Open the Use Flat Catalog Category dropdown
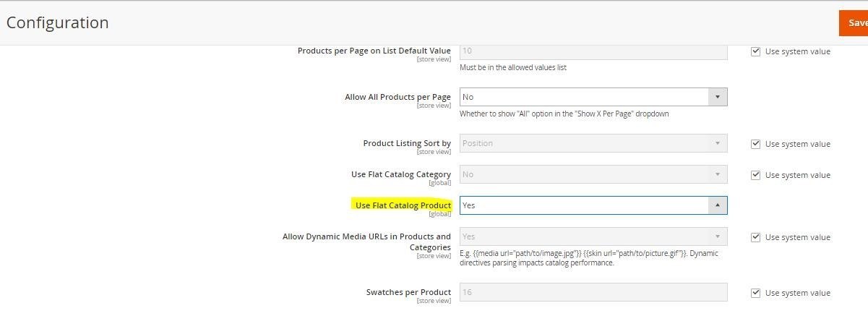868x316 pixels. [x=593, y=174]
